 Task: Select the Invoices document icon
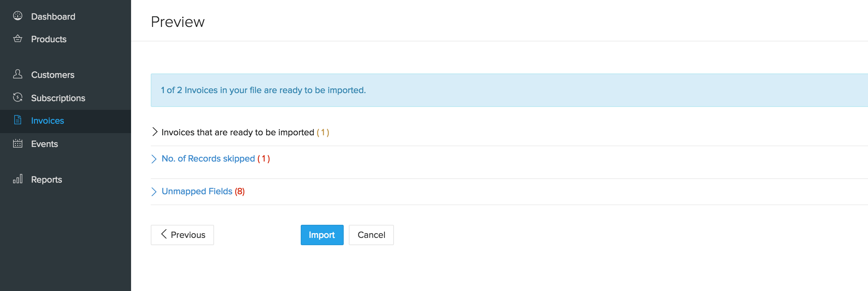coord(18,120)
